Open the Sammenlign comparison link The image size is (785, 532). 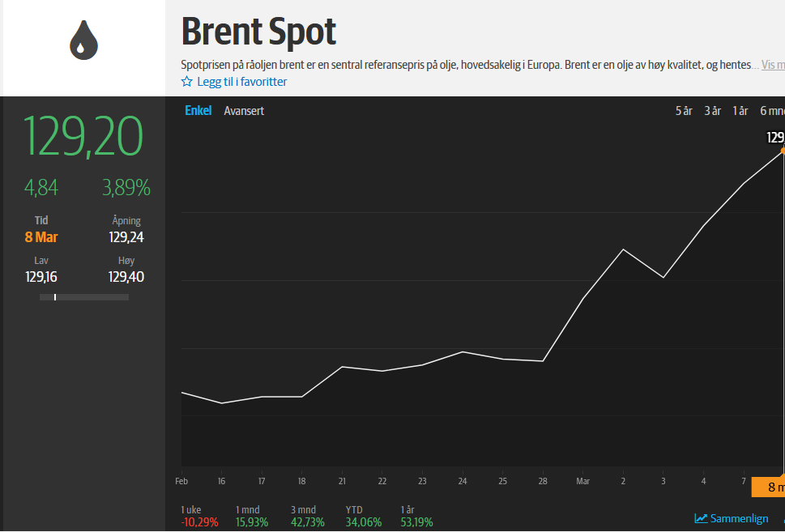[739, 518]
